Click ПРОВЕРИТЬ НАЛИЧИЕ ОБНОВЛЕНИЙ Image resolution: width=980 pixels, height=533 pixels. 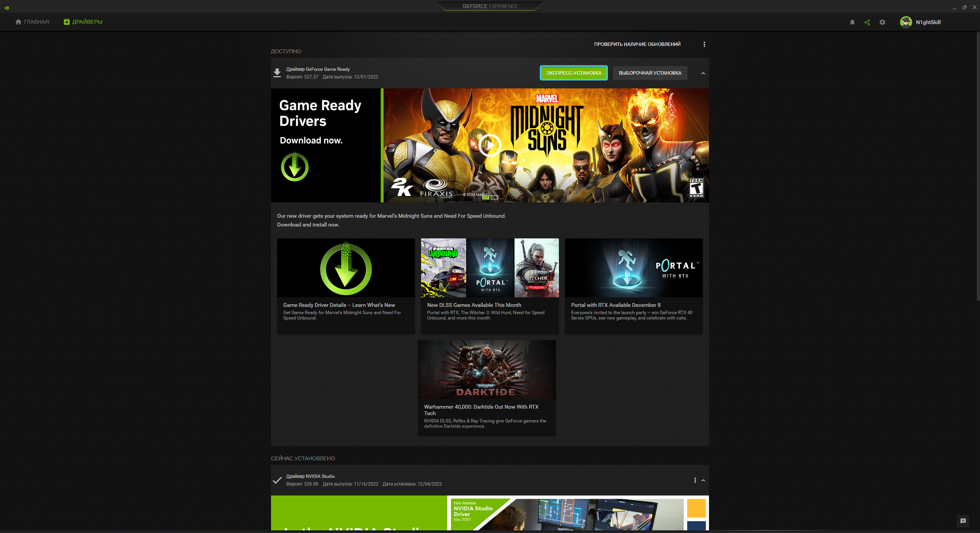coord(637,44)
